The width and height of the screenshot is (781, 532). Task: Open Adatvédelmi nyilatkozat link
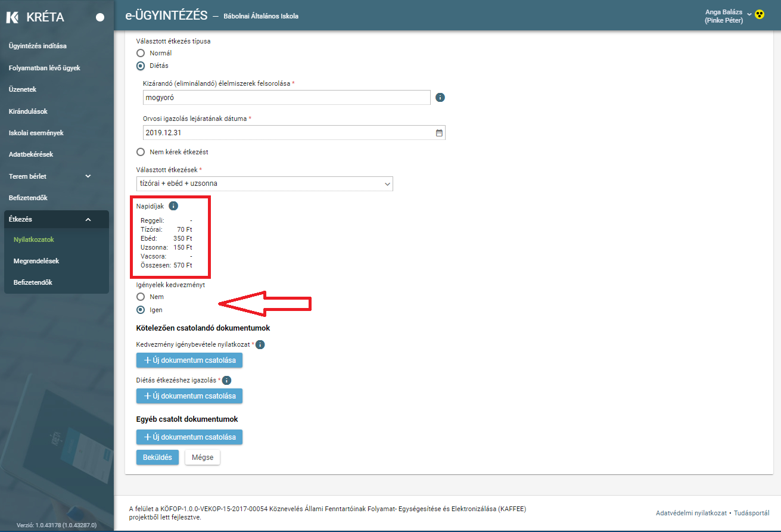point(691,513)
